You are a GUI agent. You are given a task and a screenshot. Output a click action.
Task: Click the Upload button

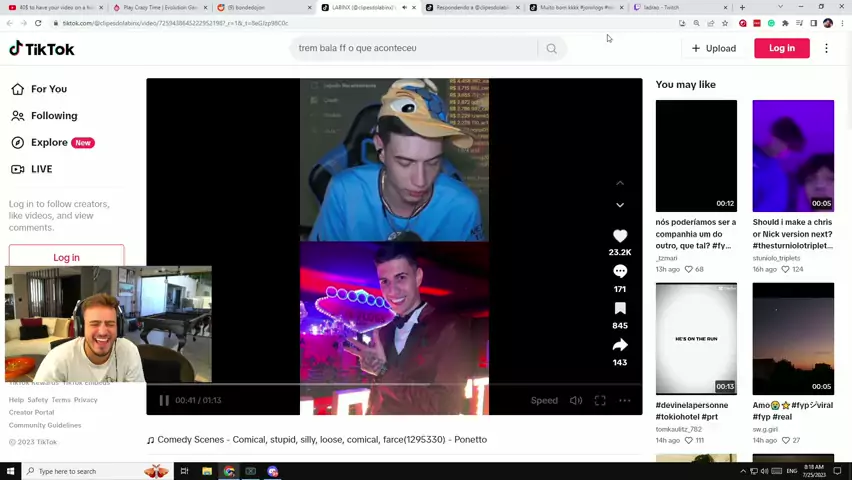pos(713,48)
